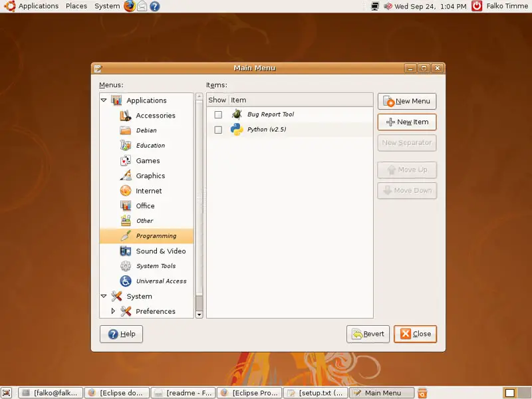The height and width of the screenshot is (399, 532).
Task: Click the Show column header
Action: 217,100
